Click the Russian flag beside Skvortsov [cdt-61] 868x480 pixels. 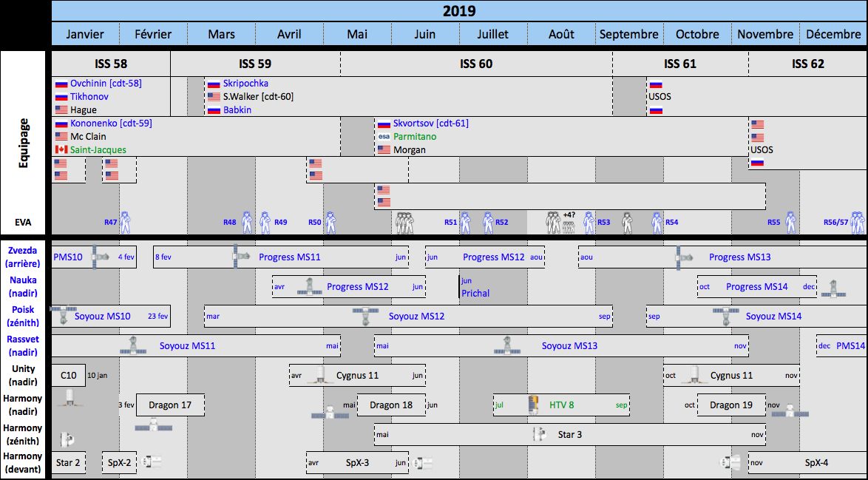coord(384,124)
